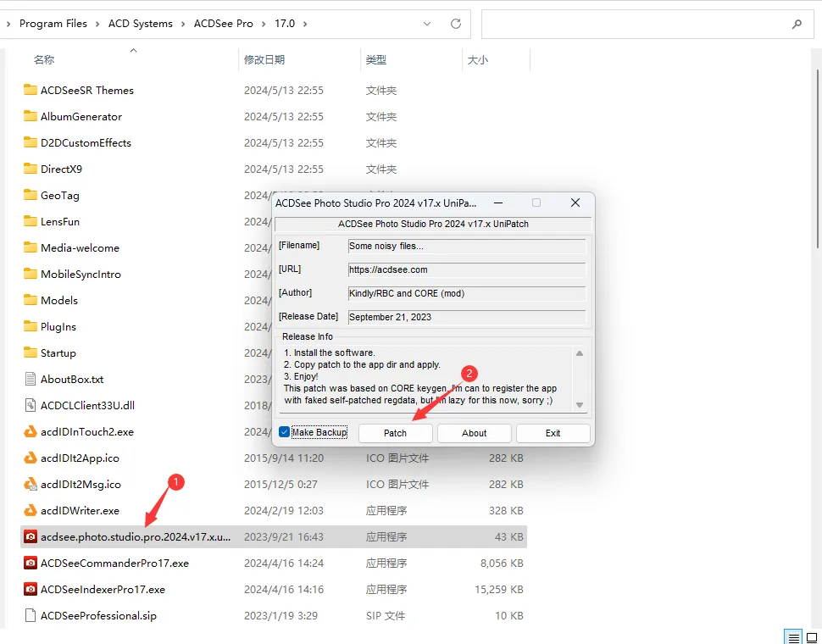Click the Filename field in UniPatch
Viewport: 822px width, 644px height.
click(x=467, y=246)
